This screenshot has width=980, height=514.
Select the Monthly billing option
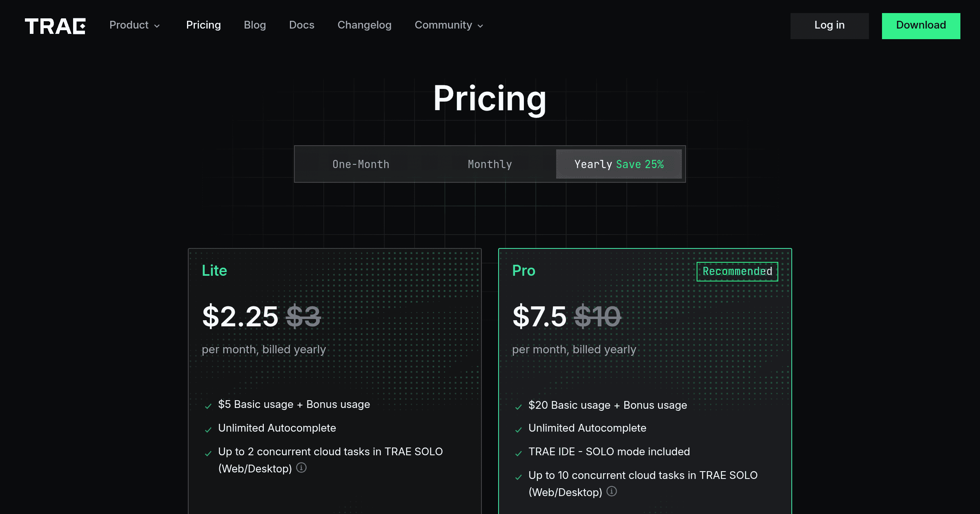[x=490, y=164]
